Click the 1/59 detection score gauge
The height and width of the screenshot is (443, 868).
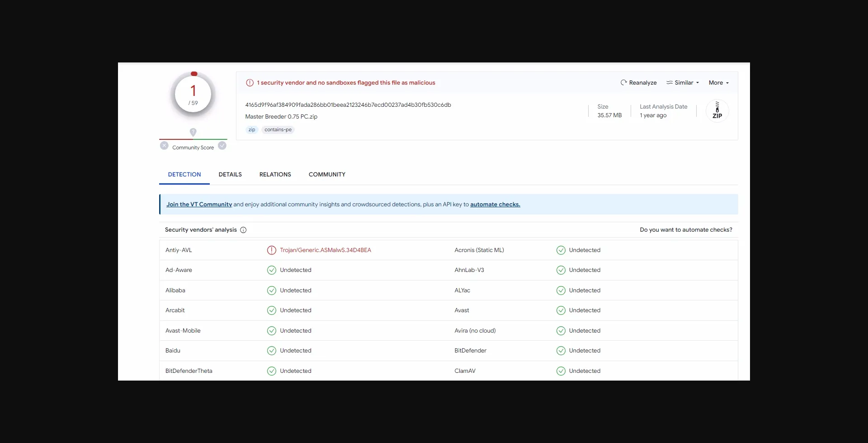[x=193, y=95]
